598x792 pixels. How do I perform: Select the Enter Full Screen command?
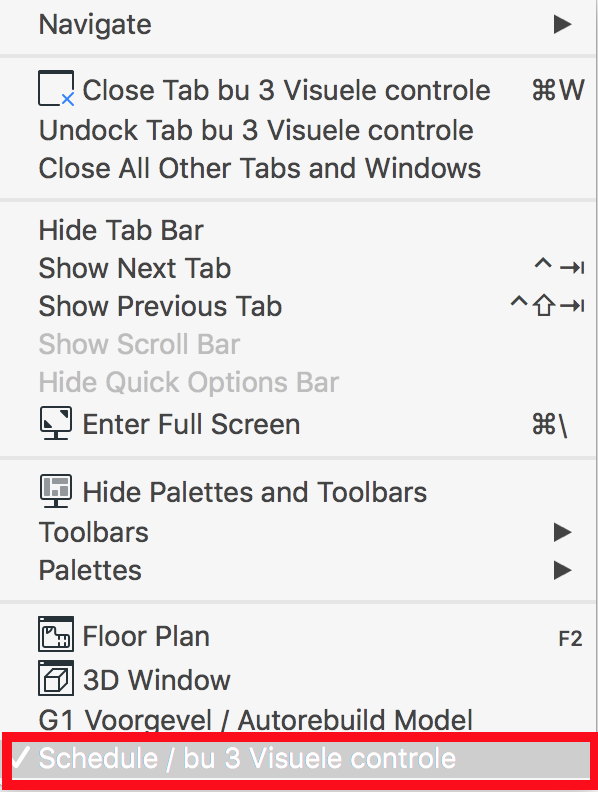tap(299, 424)
